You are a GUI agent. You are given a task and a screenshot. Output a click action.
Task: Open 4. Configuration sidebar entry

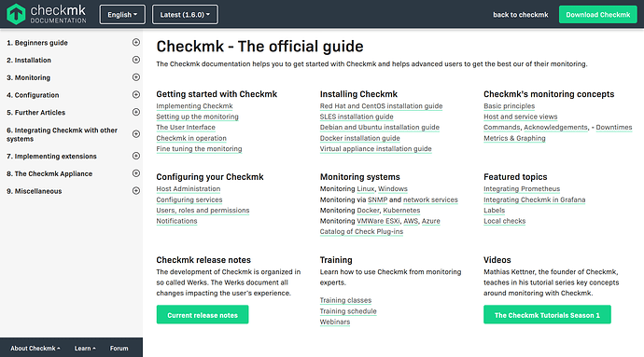click(33, 95)
